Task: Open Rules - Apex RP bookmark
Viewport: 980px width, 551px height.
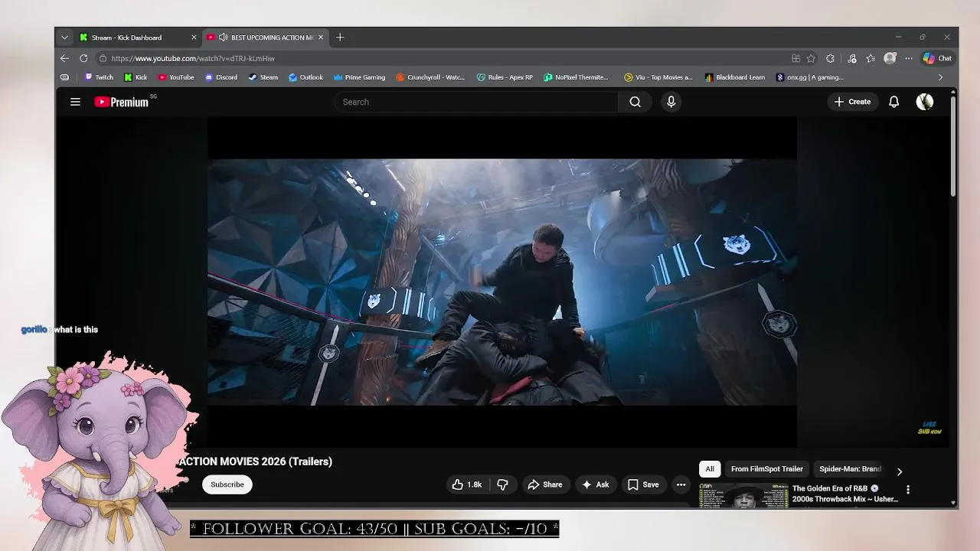Action: 505,77
